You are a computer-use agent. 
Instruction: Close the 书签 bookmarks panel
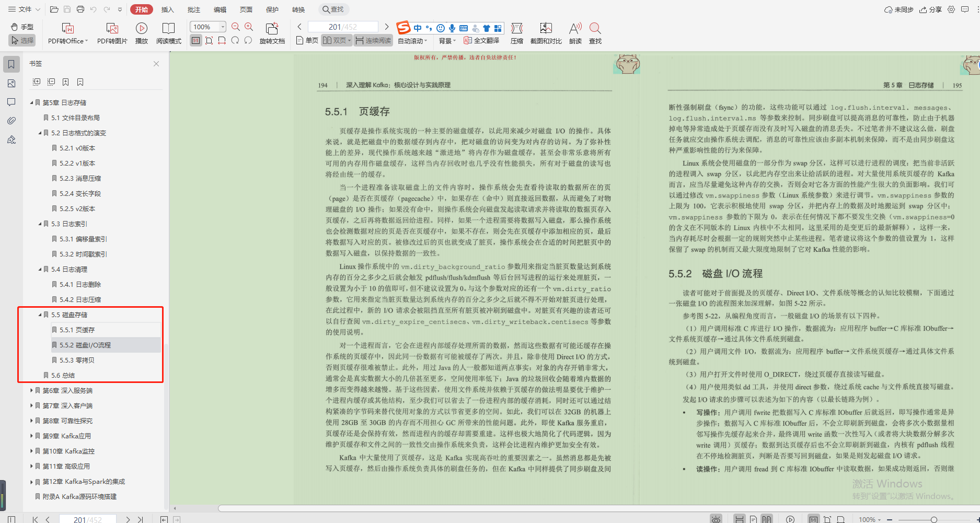156,64
